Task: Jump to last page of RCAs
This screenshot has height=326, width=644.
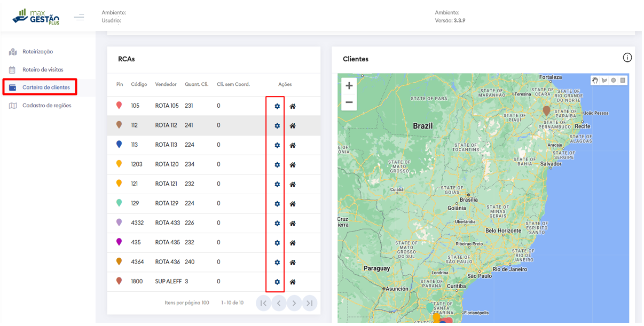Action: coord(310,303)
